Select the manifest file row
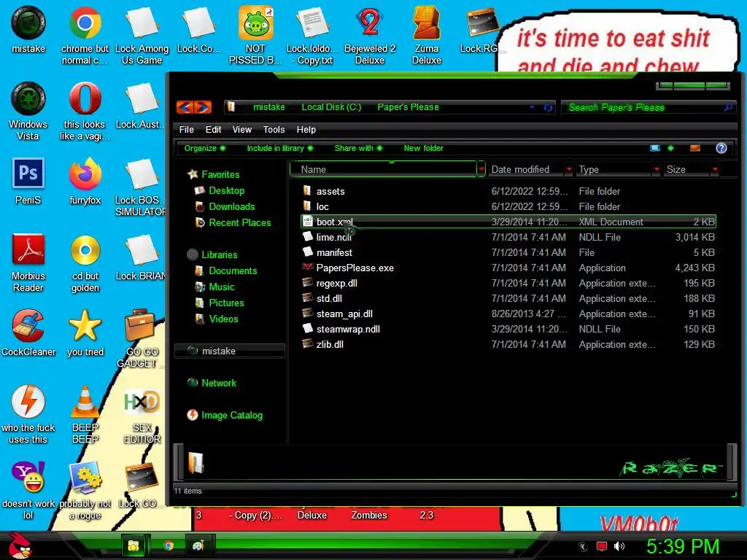The width and height of the screenshot is (747, 560). point(508,252)
